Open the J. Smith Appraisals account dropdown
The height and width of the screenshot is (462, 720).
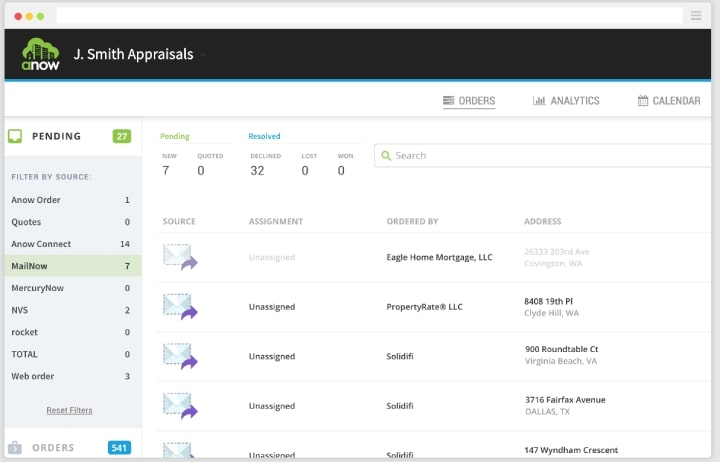pyautogui.click(x=140, y=54)
